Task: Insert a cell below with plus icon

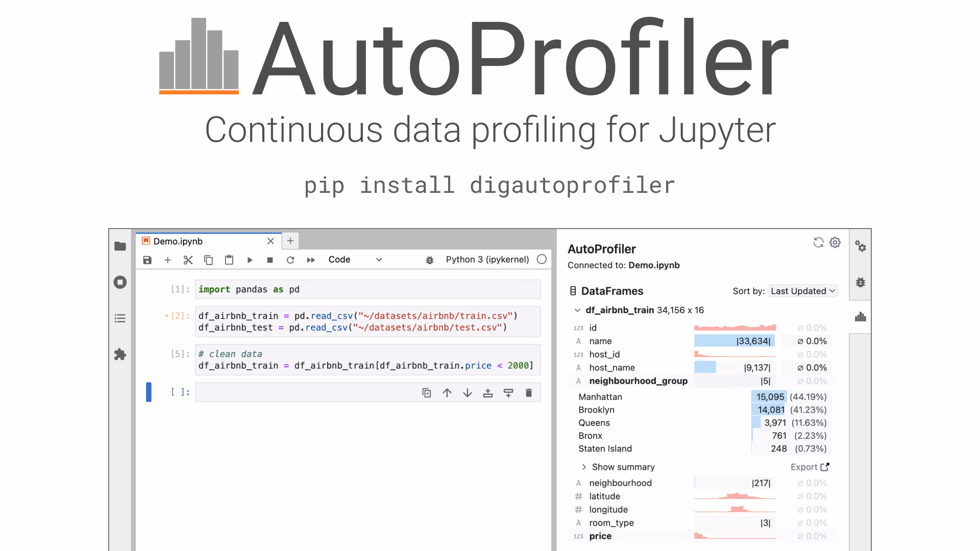Action: pos(167,260)
